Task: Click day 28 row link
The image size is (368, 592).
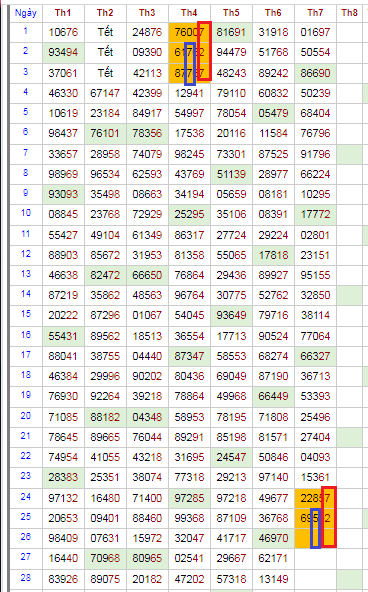Action: tap(26, 578)
